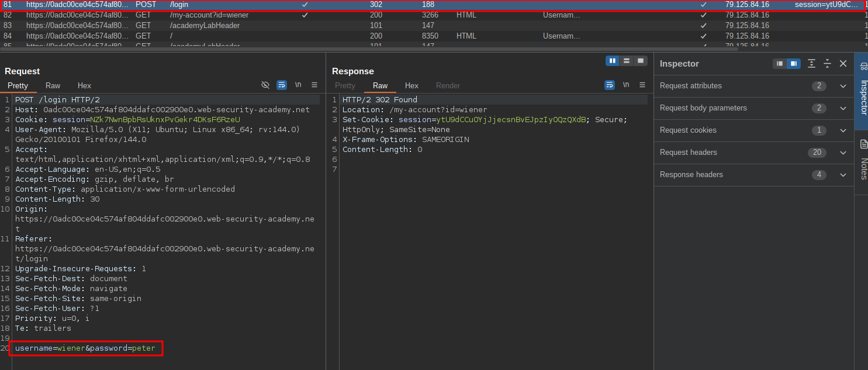Switch Request view to Hex tab
Image resolution: width=868 pixels, height=370 pixels.
click(84, 85)
